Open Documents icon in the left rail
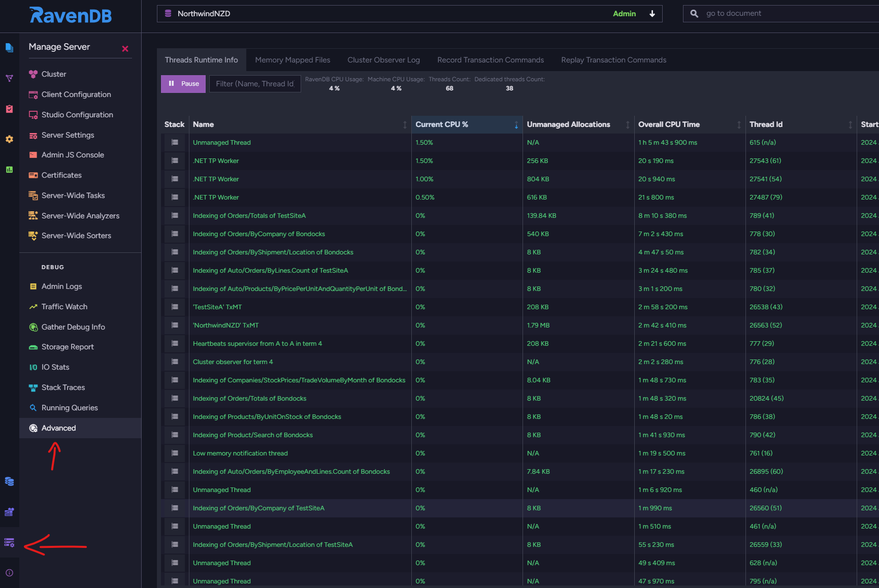 tap(9, 48)
